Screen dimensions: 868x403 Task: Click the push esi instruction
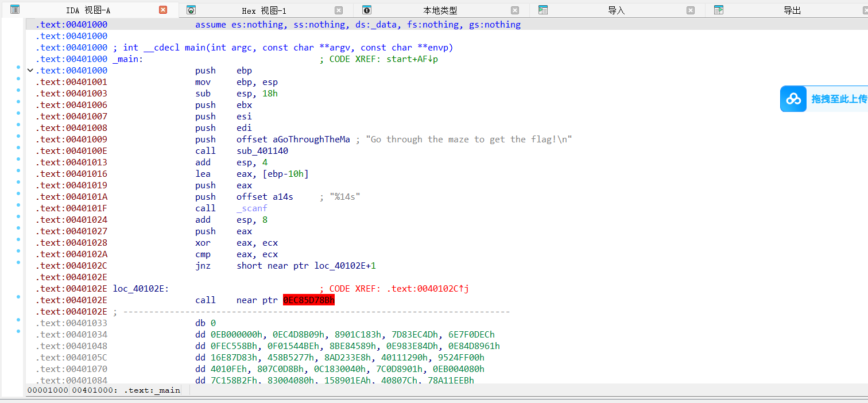pyautogui.click(x=223, y=117)
